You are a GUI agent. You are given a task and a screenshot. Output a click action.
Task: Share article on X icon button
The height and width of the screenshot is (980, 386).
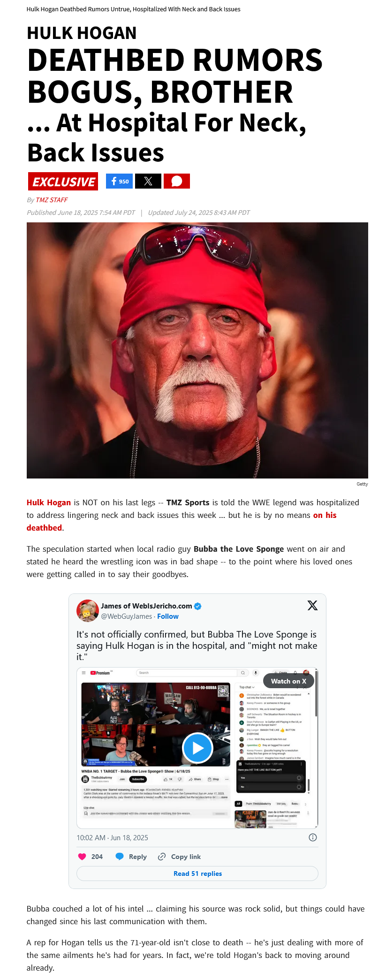(148, 181)
